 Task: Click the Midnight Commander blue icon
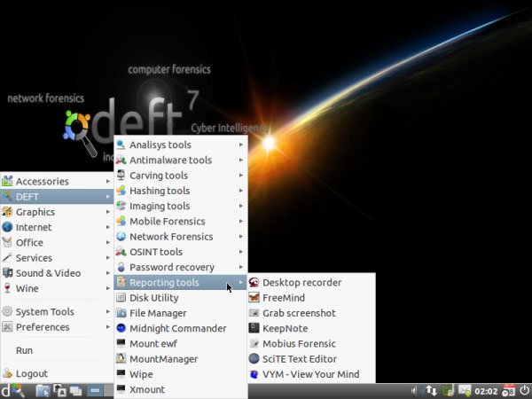pos(121,328)
